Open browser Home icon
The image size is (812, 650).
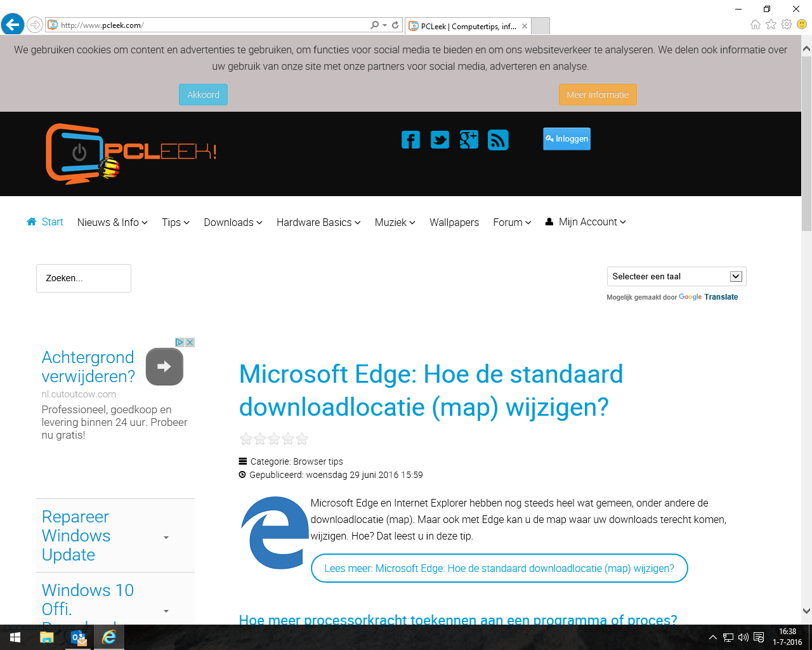[755, 25]
